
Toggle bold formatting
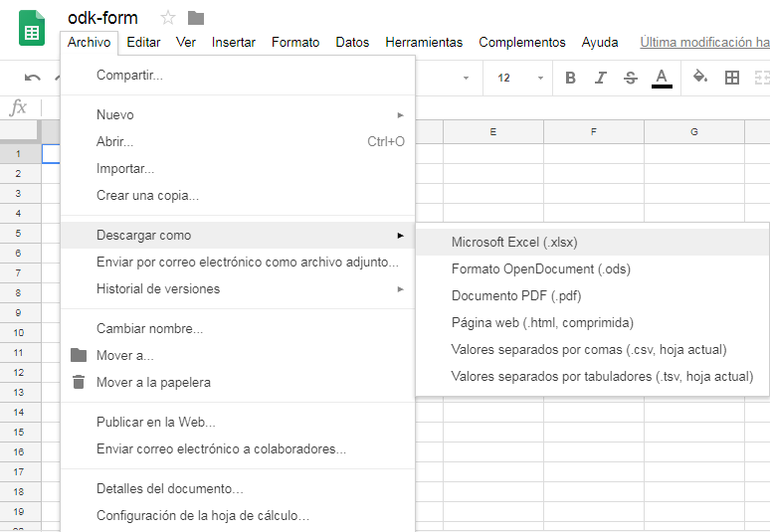pos(570,78)
